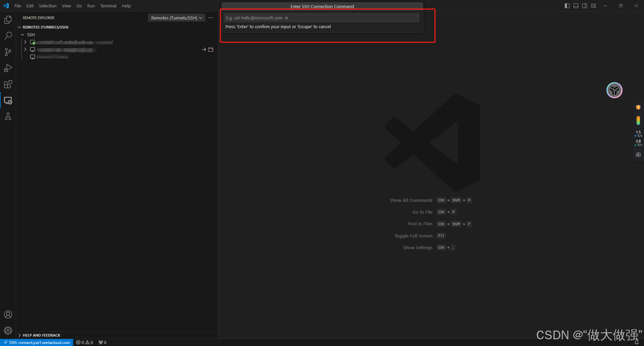Click the Show All Commands shortcut hint

(431, 200)
